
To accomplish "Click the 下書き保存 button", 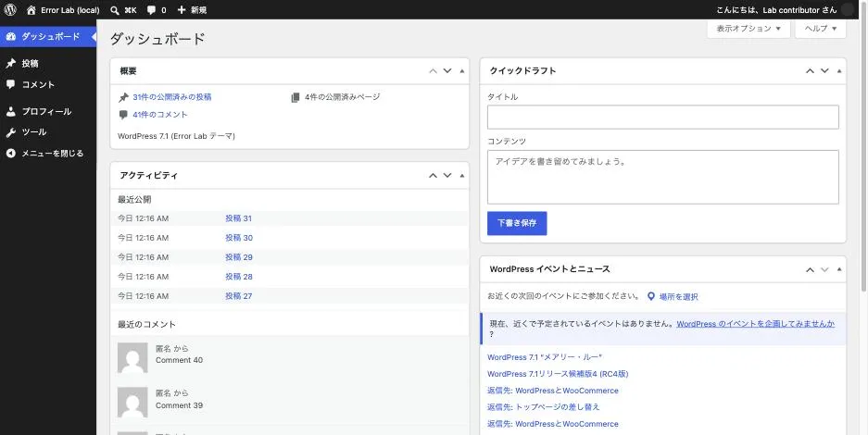I will coord(517,223).
